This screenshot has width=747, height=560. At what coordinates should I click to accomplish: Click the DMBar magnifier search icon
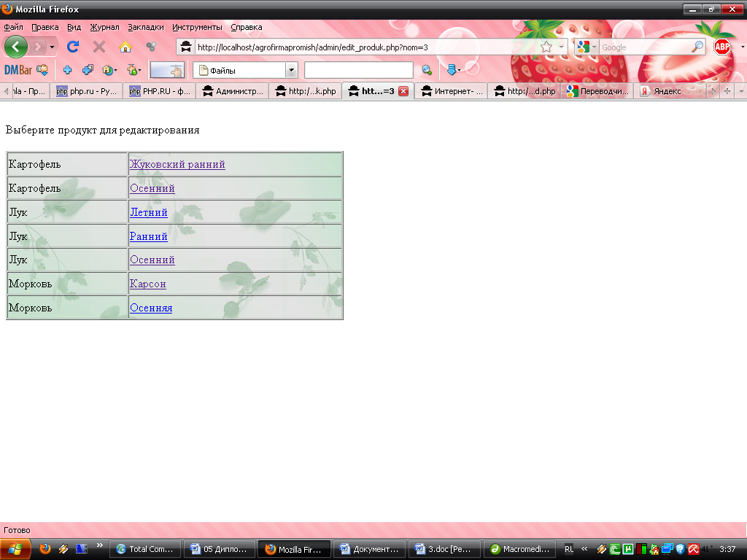(427, 70)
